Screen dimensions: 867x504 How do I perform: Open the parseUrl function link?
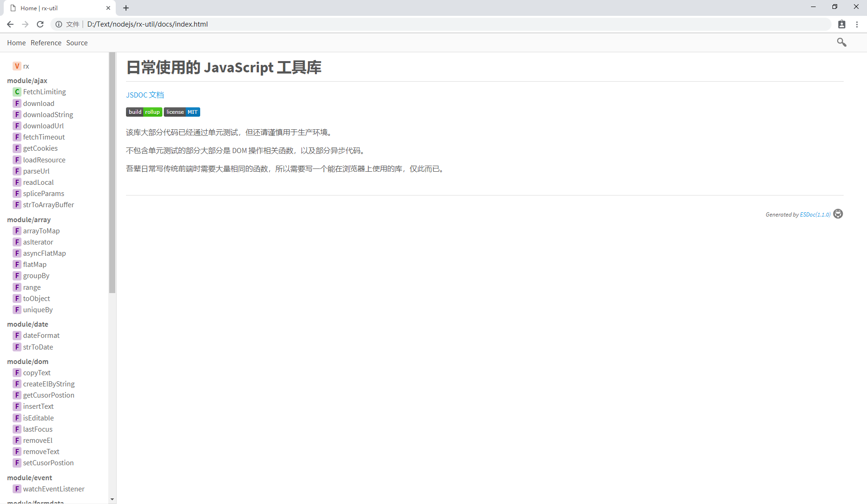pyautogui.click(x=36, y=171)
